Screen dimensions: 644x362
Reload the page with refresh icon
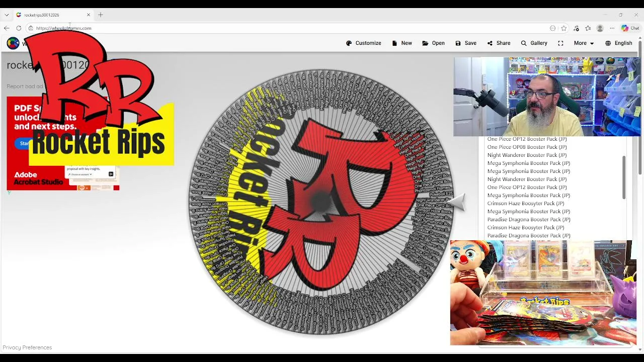(x=19, y=28)
